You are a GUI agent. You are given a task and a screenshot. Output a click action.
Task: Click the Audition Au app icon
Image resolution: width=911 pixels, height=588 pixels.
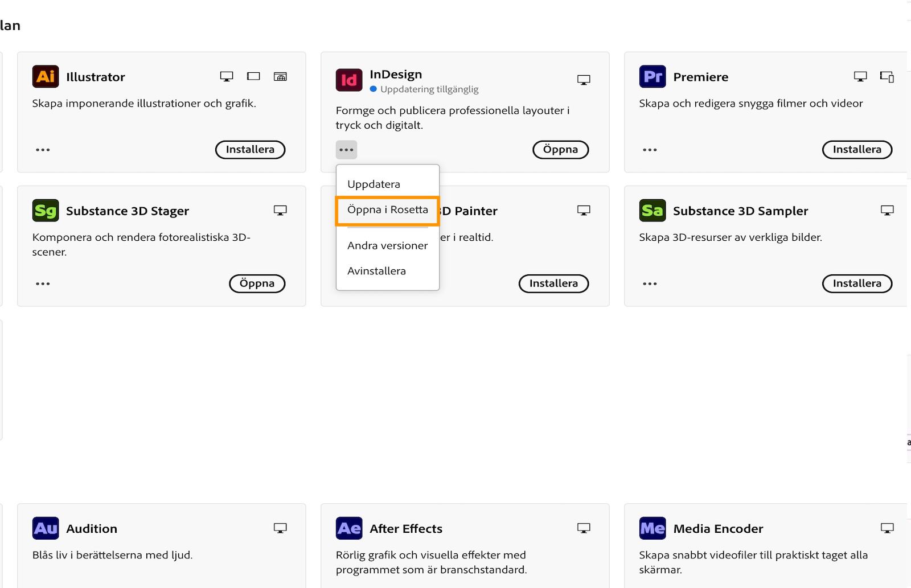46,528
